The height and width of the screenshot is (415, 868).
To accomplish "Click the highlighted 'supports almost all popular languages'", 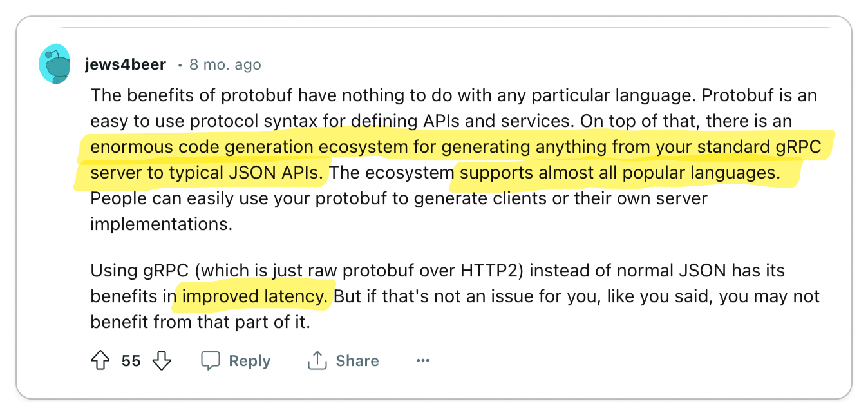I will [620, 173].
